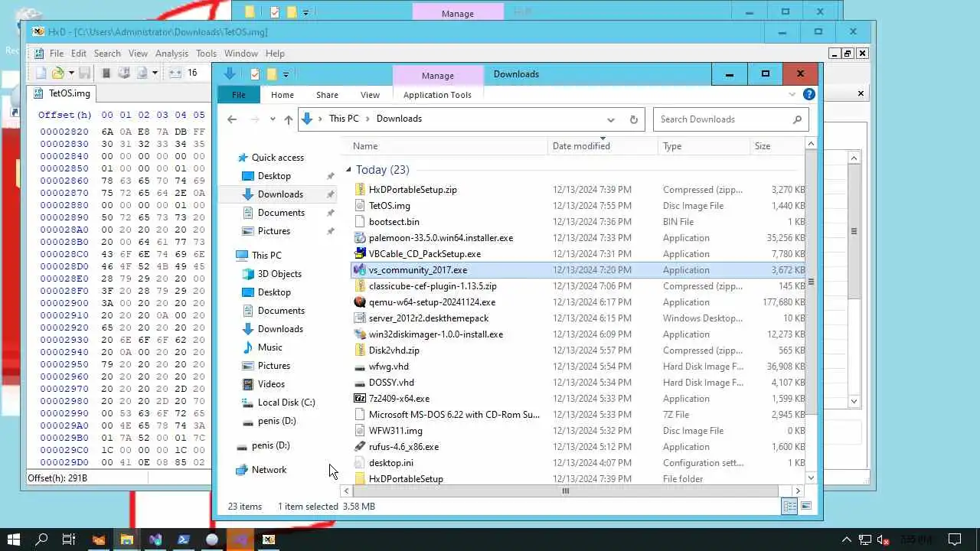Screen dimensions: 980x551
Task: Expand the address bar history dropdown
Action: click(x=610, y=119)
